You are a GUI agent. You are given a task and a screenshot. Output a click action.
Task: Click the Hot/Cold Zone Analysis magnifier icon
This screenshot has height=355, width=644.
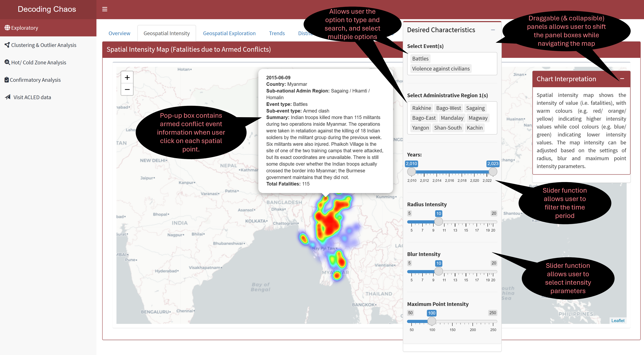tap(7, 62)
